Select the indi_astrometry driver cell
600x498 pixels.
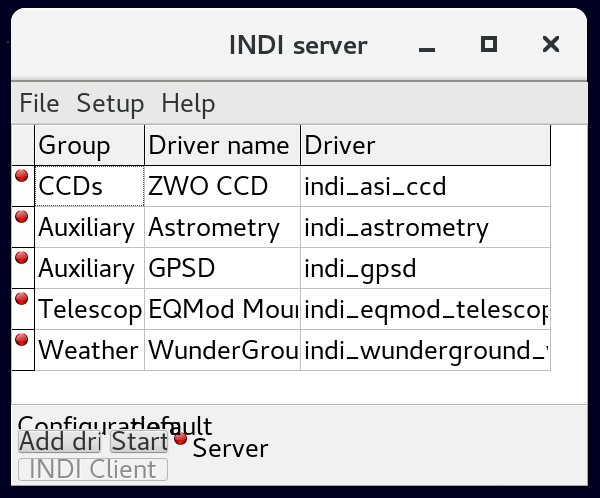click(425, 228)
